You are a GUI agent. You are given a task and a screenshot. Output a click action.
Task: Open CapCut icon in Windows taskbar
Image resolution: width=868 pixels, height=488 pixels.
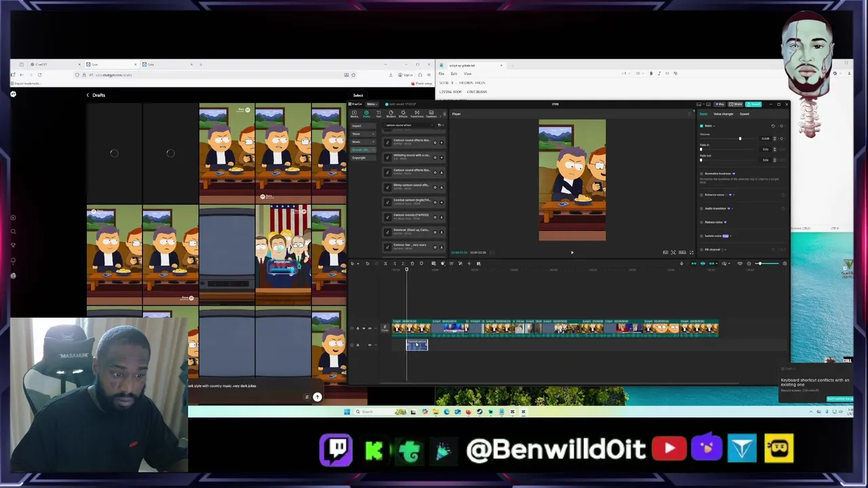pyautogui.click(x=524, y=411)
